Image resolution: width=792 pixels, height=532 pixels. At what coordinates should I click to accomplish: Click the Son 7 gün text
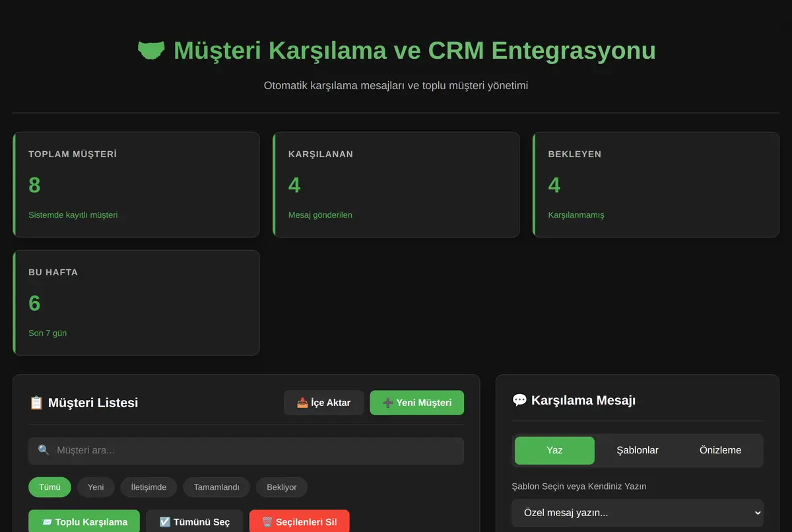(x=48, y=333)
